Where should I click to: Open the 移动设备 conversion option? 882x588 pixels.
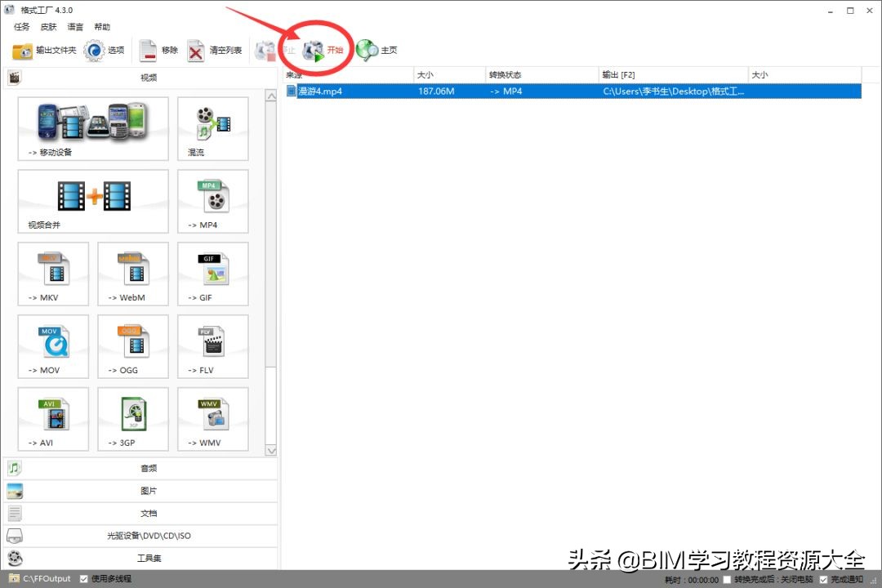coord(92,129)
